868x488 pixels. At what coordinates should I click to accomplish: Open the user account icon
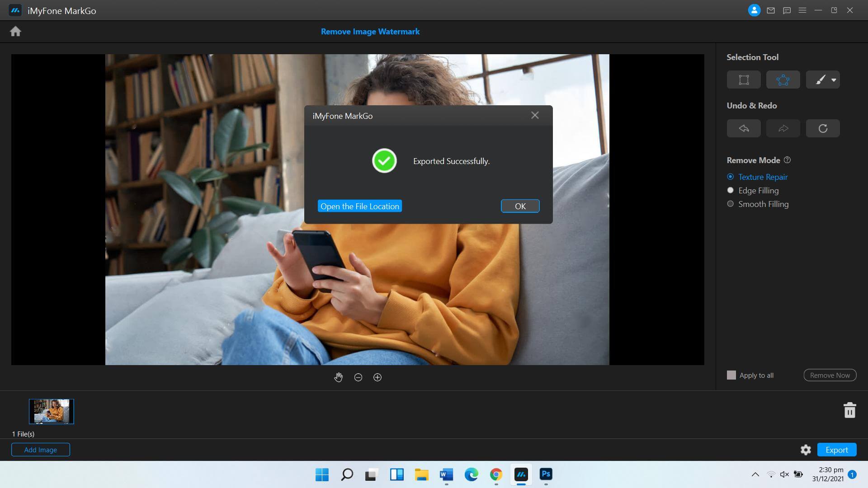pyautogui.click(x=754, y=10)
